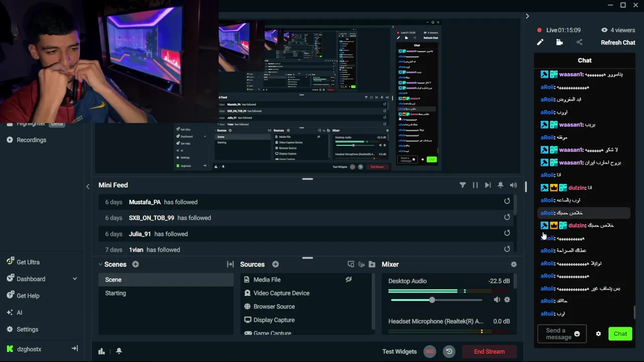Viewport: 644px width, 362px height.
Task: Click the mixer panel scrollbar
Action: point(515,282)
